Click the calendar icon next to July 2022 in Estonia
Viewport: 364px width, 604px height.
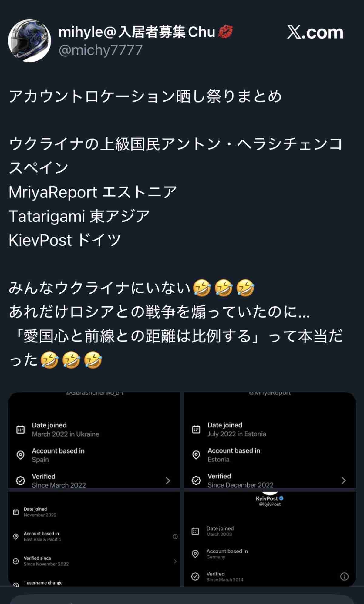(x=196, y=429)
